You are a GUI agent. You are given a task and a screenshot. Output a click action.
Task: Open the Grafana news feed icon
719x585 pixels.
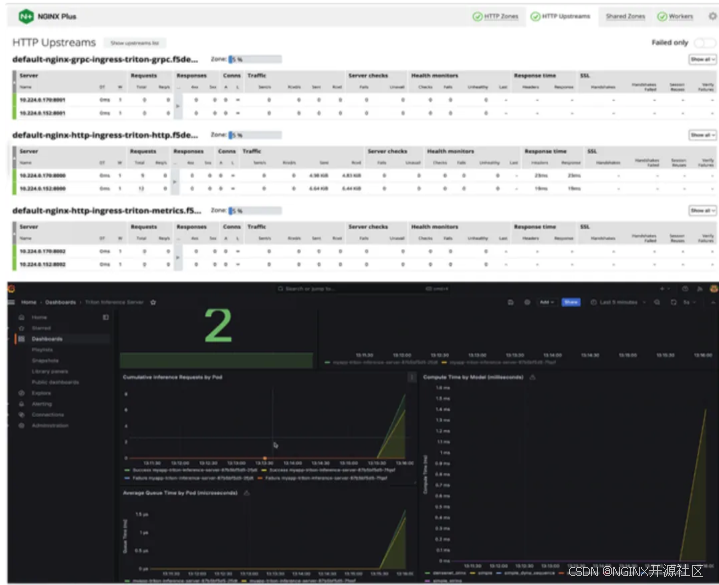click(700, 288)
